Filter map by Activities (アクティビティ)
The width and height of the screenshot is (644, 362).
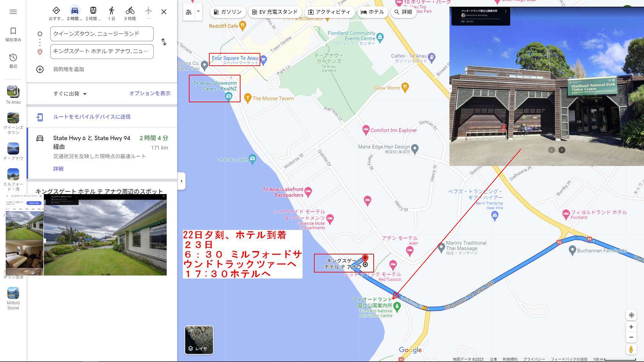(329, 12)
